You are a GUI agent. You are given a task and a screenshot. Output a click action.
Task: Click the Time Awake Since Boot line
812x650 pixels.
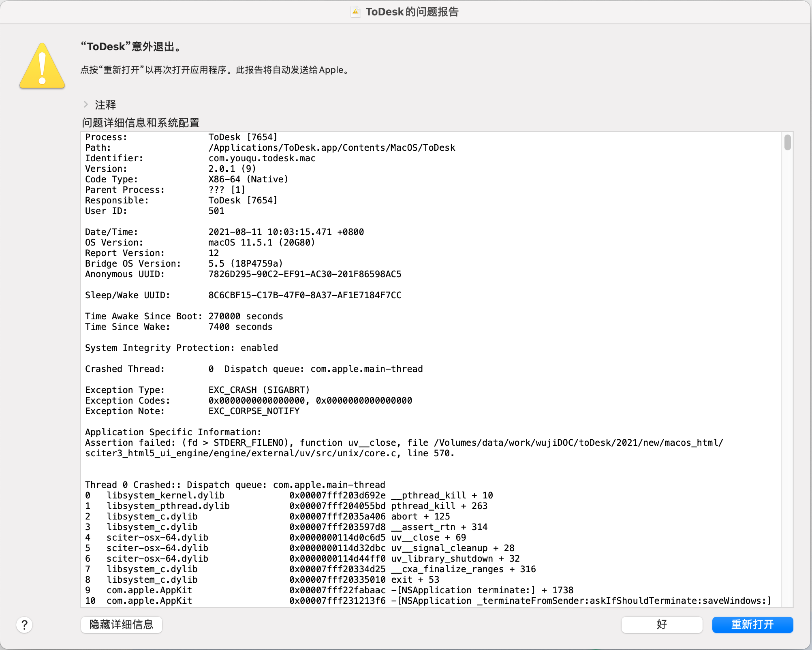point(184,316)
